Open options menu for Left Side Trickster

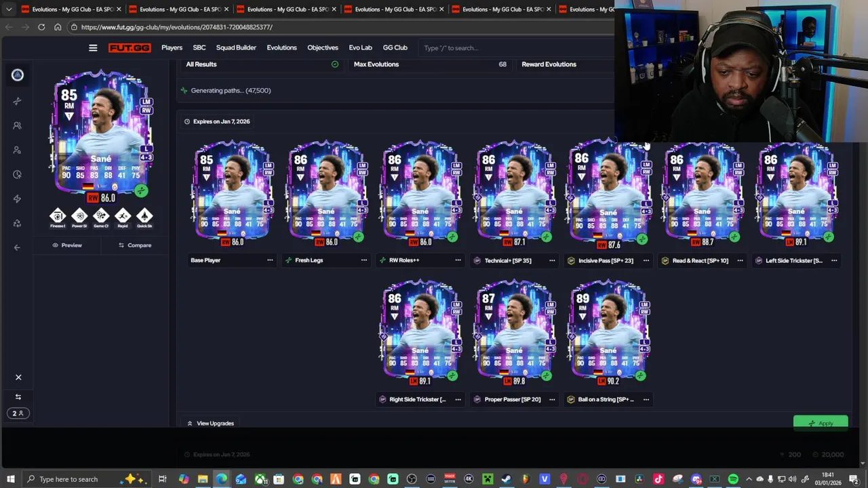point(834,260)
